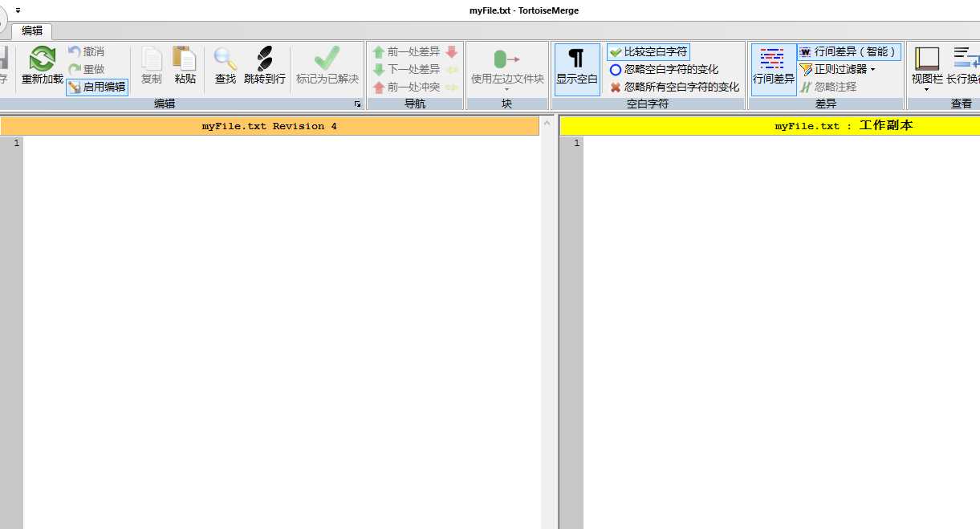Go to 下一处差异 (next difference)
This screenshot has height=529, width=980.
[x=406, y=69]
